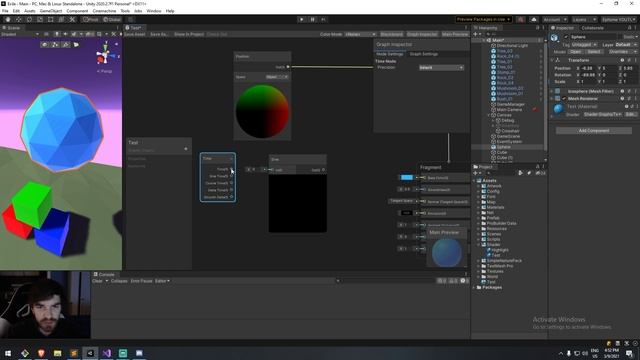The width and height of the screenshot is (640, 360).
Task: Click the Project search-by-type icon
Action: [520, 173]
